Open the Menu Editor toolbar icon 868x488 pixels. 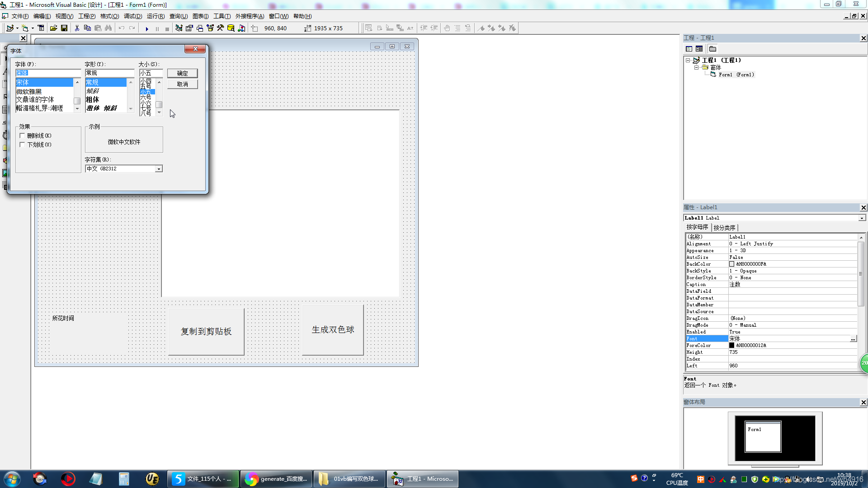click(41, 28)
